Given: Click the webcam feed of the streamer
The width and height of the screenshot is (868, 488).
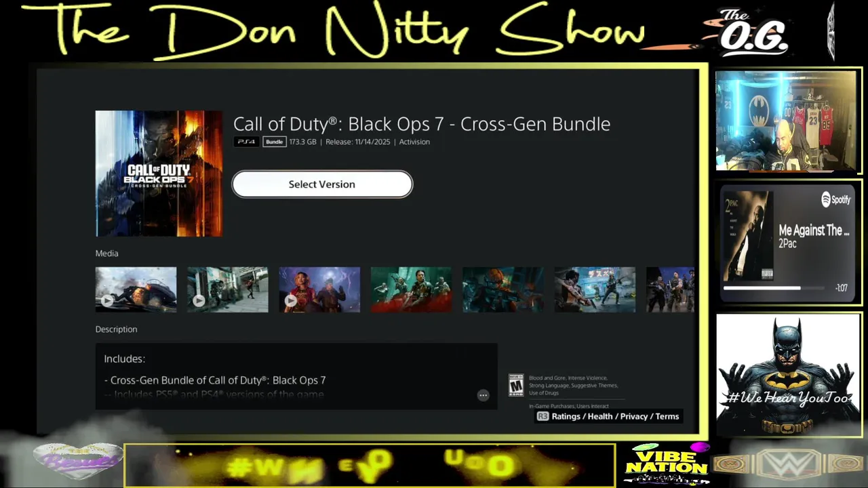Looking at the screenshot, I should (786, 121).
